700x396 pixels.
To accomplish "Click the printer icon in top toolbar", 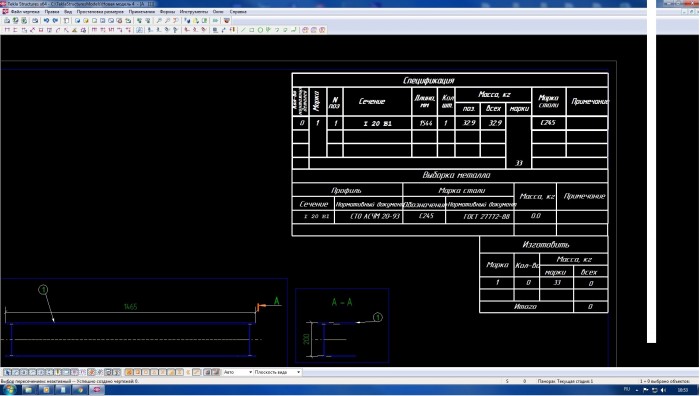I will (35, 21).
